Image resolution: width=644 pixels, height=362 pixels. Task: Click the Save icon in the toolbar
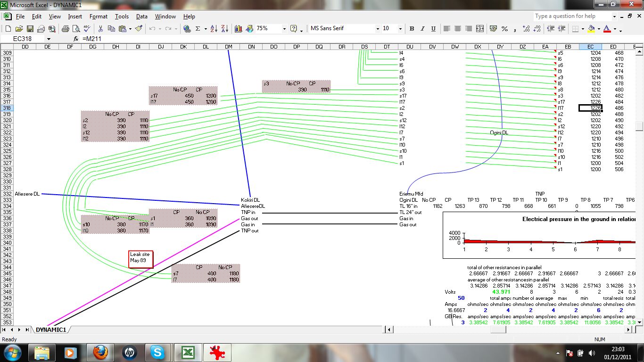pos(30,29)
